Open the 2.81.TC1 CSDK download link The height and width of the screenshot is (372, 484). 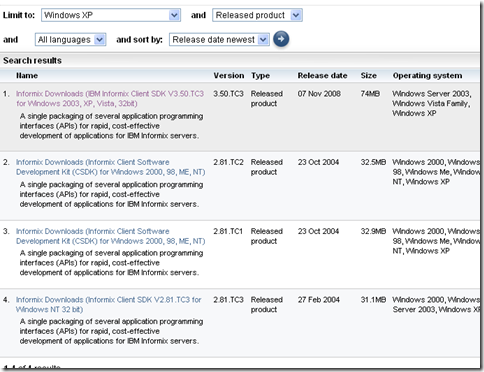click(110, 236)
